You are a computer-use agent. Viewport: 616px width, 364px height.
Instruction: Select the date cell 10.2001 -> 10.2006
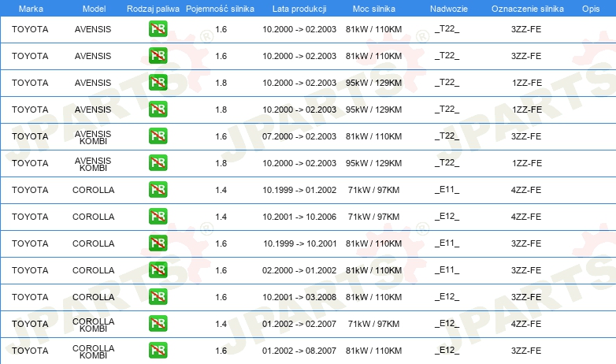coord(299,217)
